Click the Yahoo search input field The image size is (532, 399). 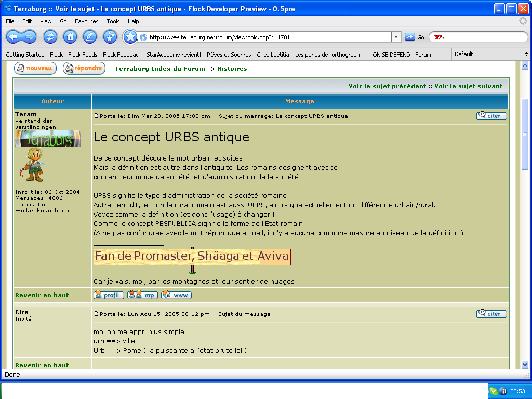[x=485, y=37]
